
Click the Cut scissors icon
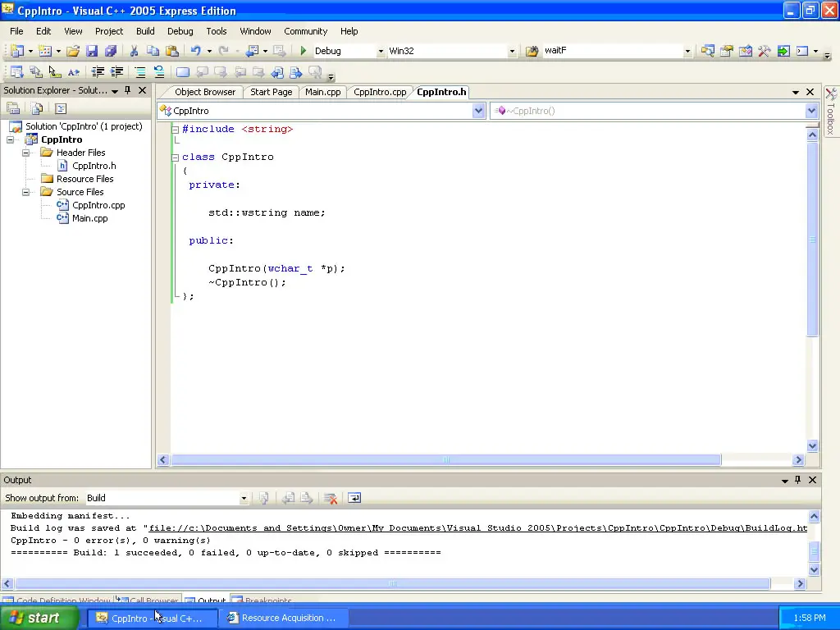[134, 51]
